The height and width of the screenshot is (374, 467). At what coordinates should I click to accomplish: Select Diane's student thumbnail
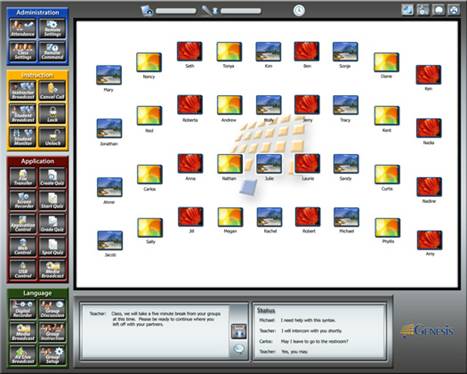[x=386, y=62]
